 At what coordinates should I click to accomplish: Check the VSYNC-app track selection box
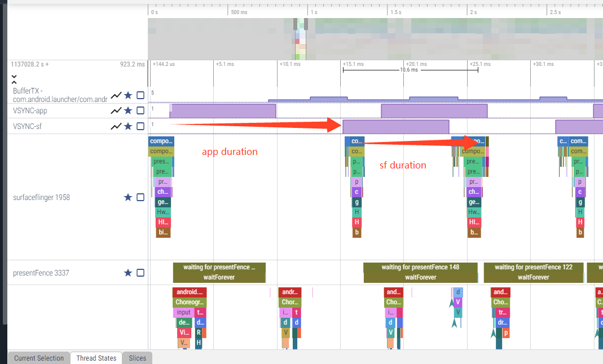coord(140,111)
